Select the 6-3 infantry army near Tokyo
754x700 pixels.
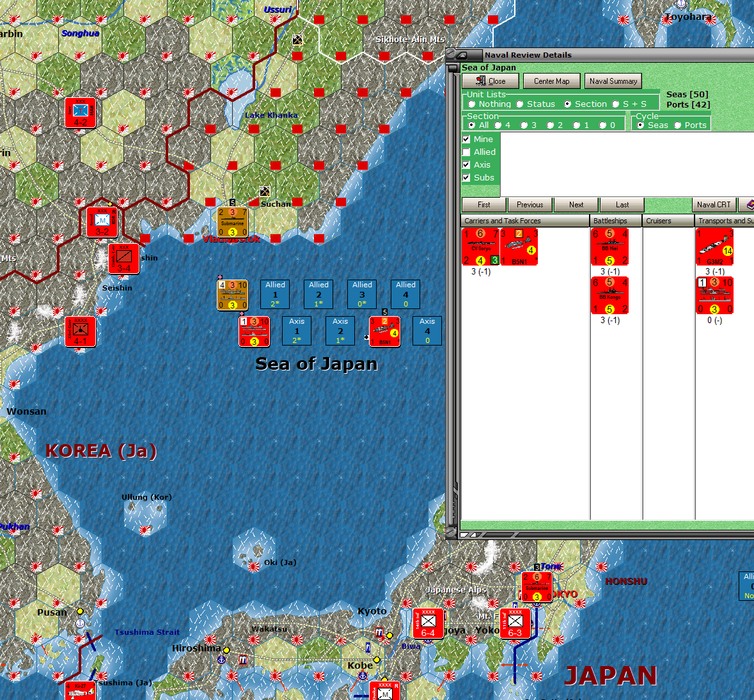coord(515,623)
